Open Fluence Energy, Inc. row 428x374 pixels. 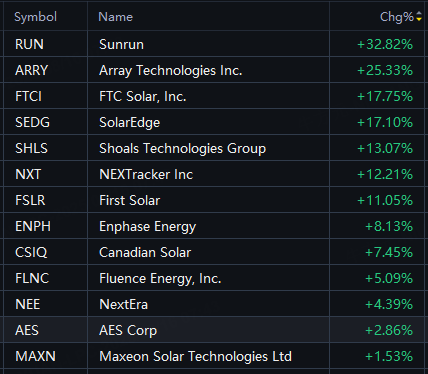214,278
